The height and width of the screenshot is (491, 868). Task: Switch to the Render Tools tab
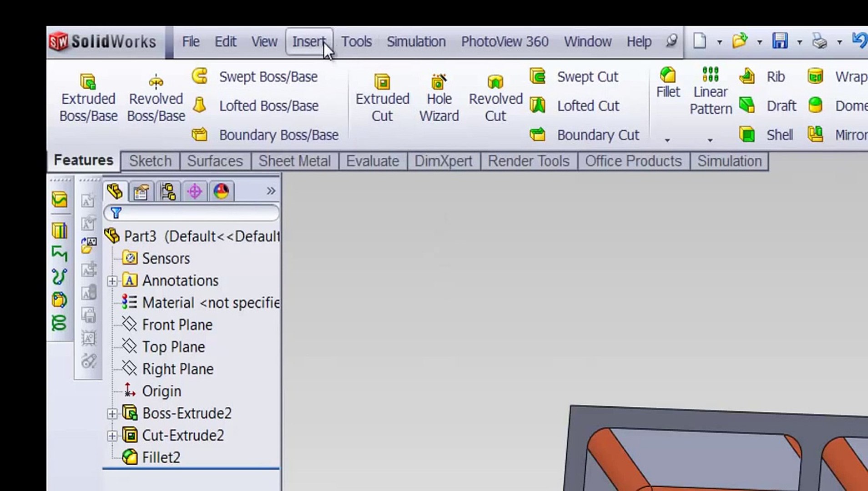coord(529,161)
